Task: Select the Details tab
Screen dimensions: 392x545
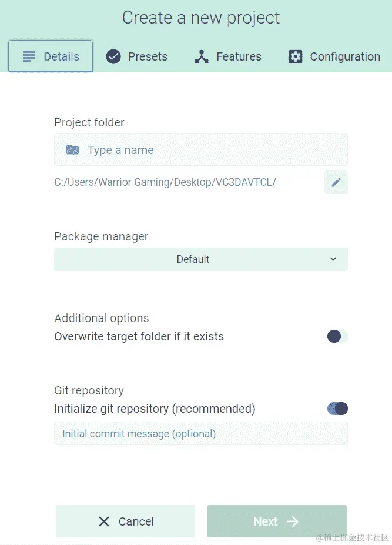Action: tap(51, 56)
